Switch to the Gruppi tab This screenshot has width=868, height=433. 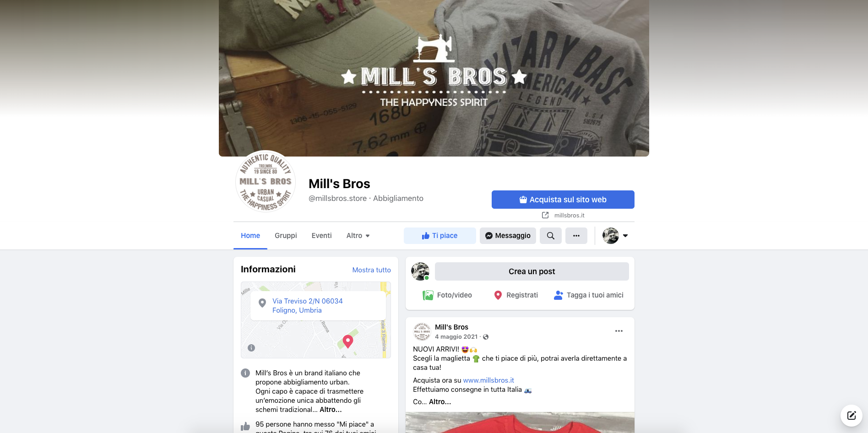[286, 236]
